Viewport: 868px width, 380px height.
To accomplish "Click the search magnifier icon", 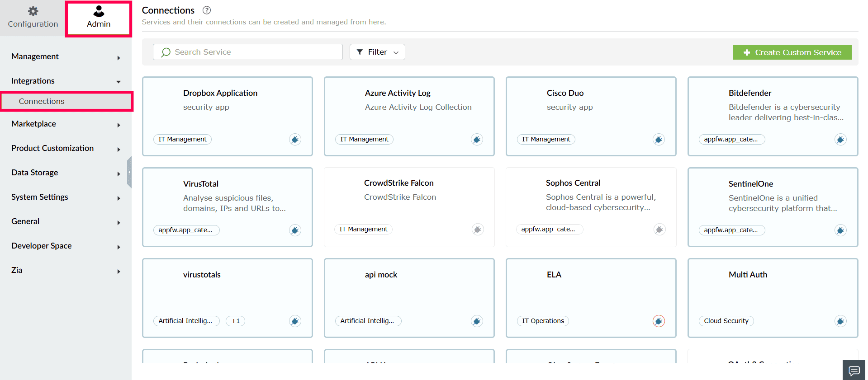I will click(166, 52).
